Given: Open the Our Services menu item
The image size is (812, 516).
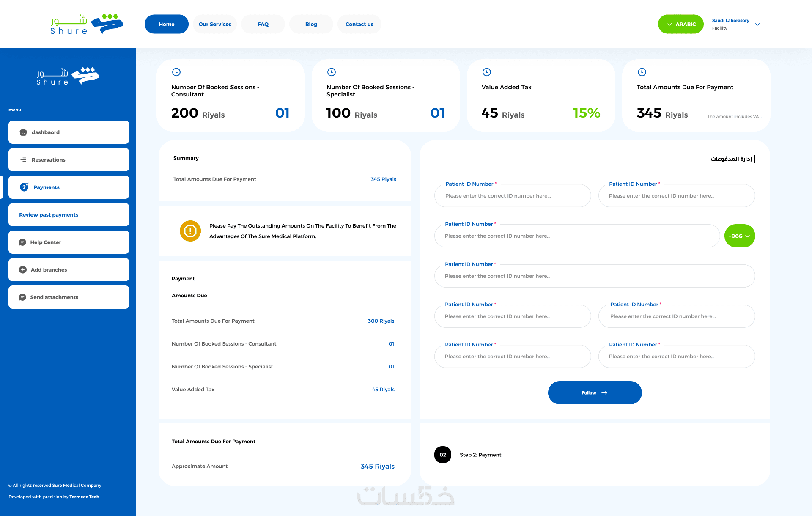Looking at the screenshot, I should click(215, 24).
